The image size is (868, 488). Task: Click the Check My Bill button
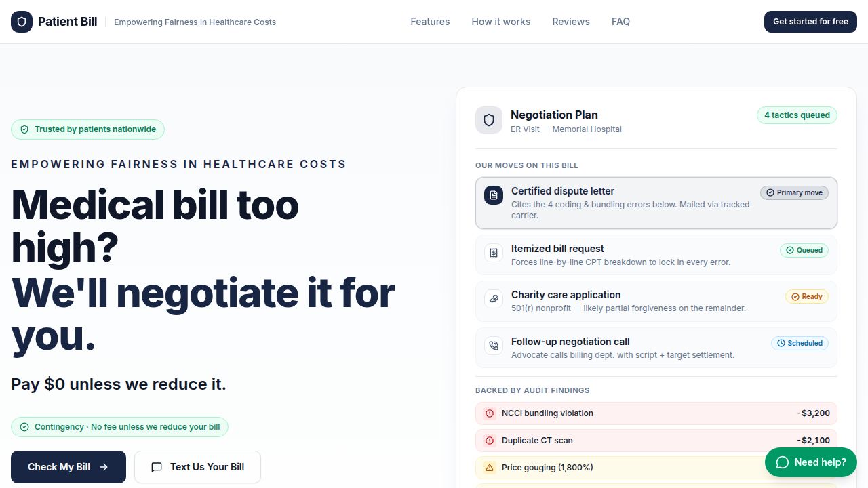click(x=68, y=467)
